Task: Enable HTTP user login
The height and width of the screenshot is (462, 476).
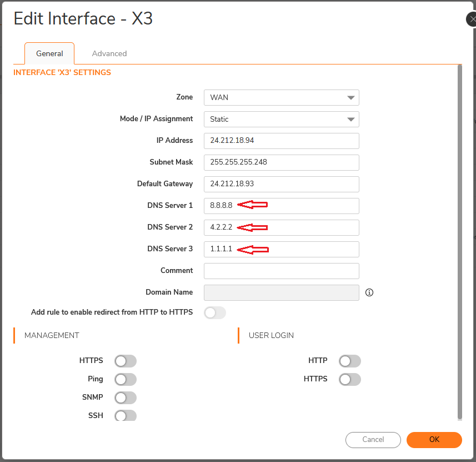Action: (349, 361)
